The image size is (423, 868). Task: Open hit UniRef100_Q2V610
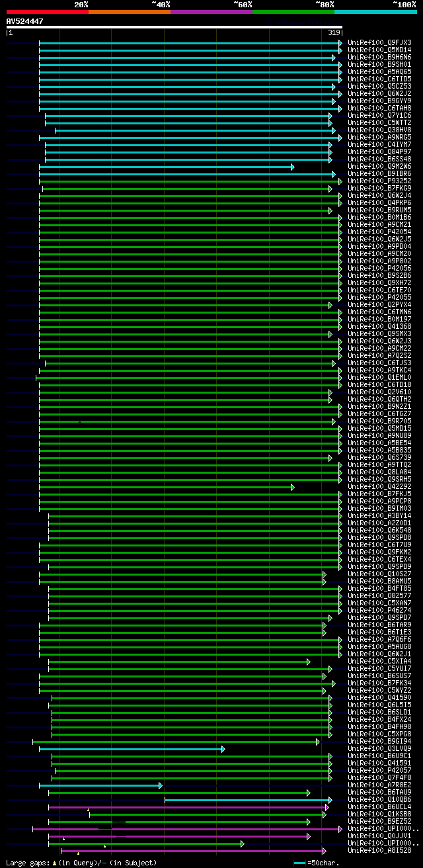(380, 392)
